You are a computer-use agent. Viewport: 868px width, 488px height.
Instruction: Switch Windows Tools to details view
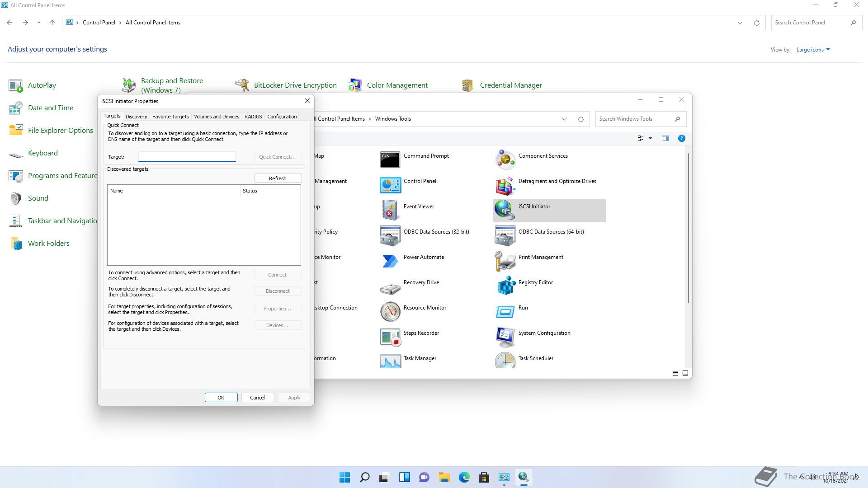[x=675, y=373]
